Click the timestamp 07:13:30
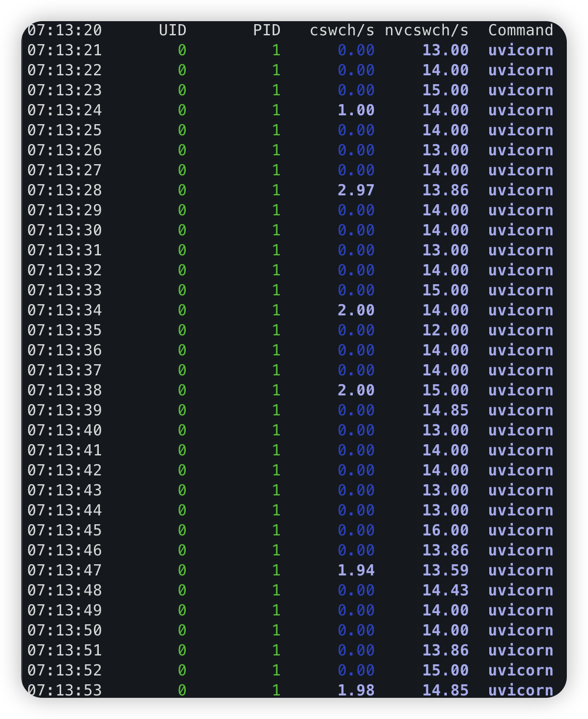This screenshot has height=719, width=588. click(x=65, y=231)
